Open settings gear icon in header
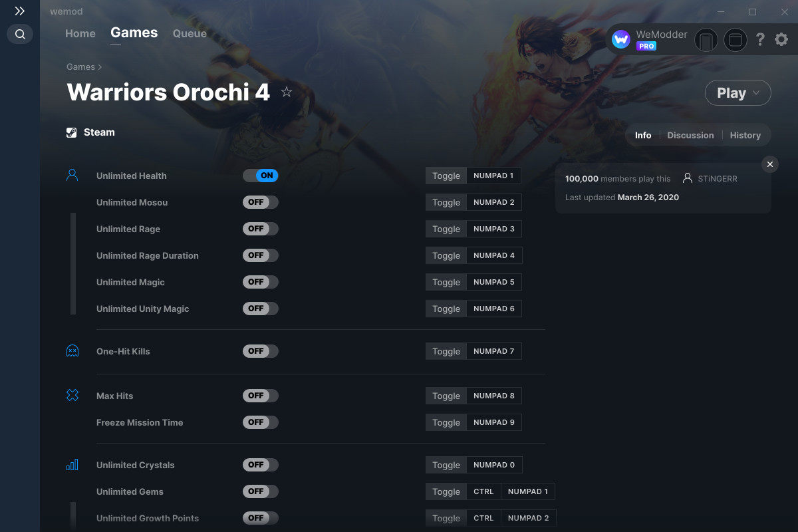 [781, 40]
